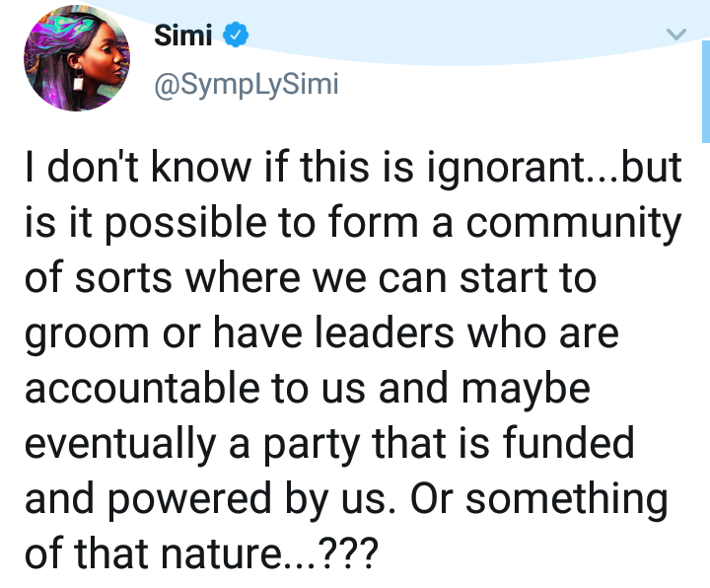Open the tweet options chevron menu
This screenshot has width=710, height=588.
pos(676,35)
